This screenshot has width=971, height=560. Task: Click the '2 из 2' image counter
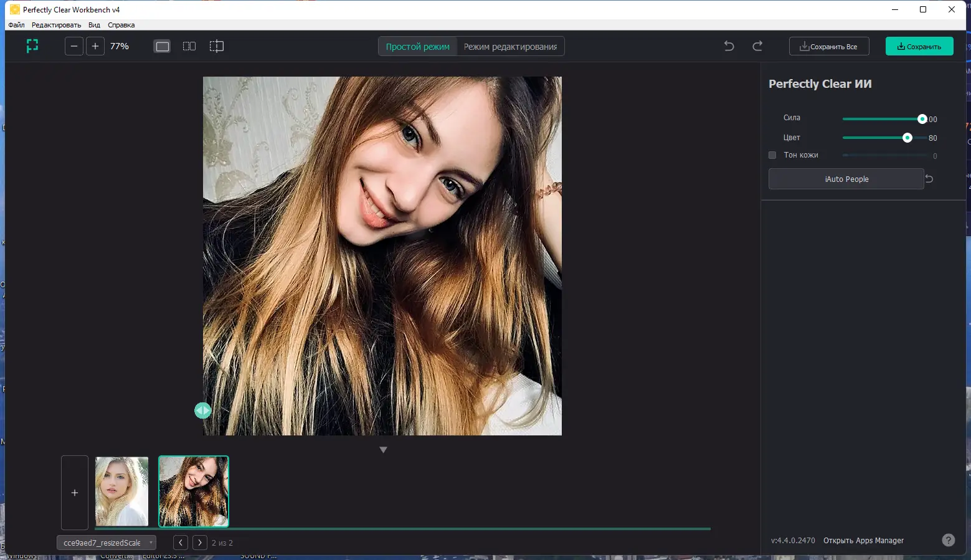pyautogui.click(x=222, y=543)
